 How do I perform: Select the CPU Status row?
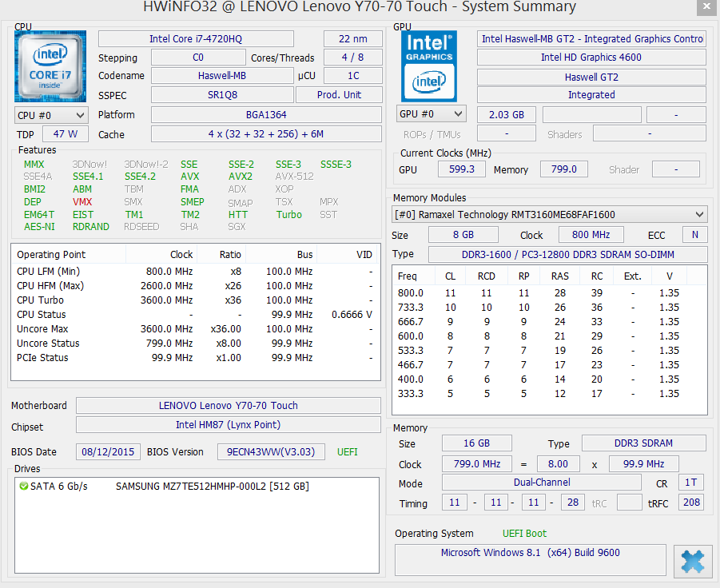[195, 315]
